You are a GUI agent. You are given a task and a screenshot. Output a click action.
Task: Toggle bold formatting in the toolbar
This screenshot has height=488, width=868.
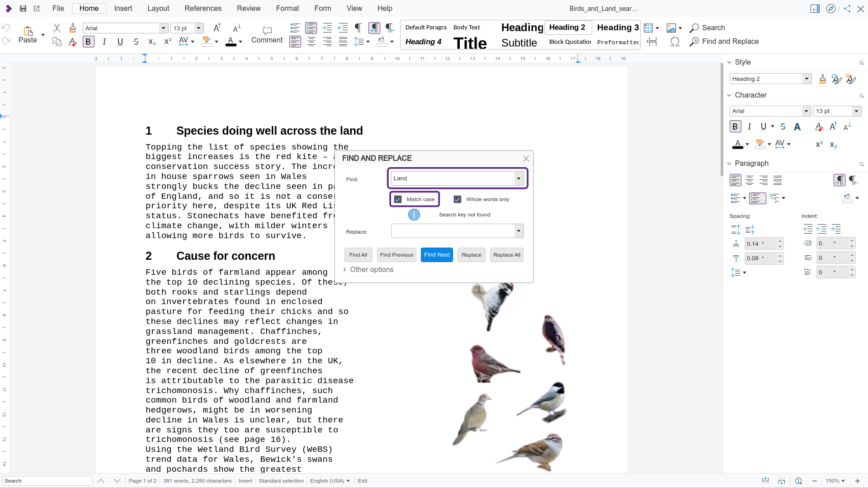click(88, 42)
